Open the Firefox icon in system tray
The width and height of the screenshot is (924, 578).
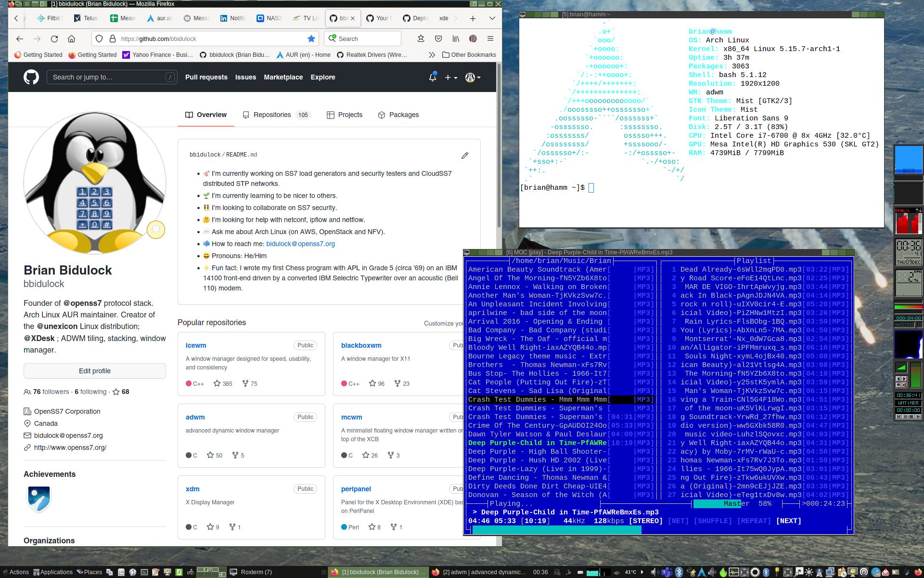tap(918, 572)
